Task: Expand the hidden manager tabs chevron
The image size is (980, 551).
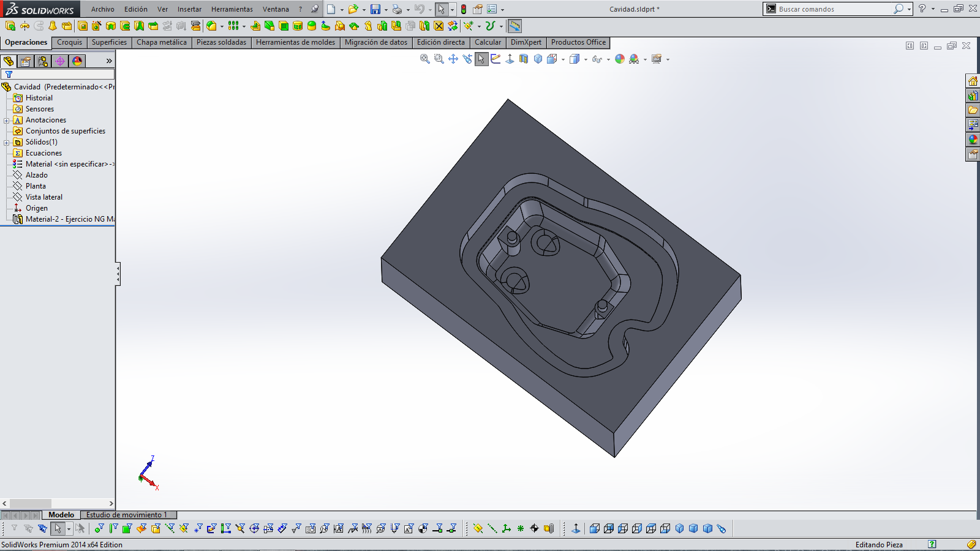Action: point(109,61)
